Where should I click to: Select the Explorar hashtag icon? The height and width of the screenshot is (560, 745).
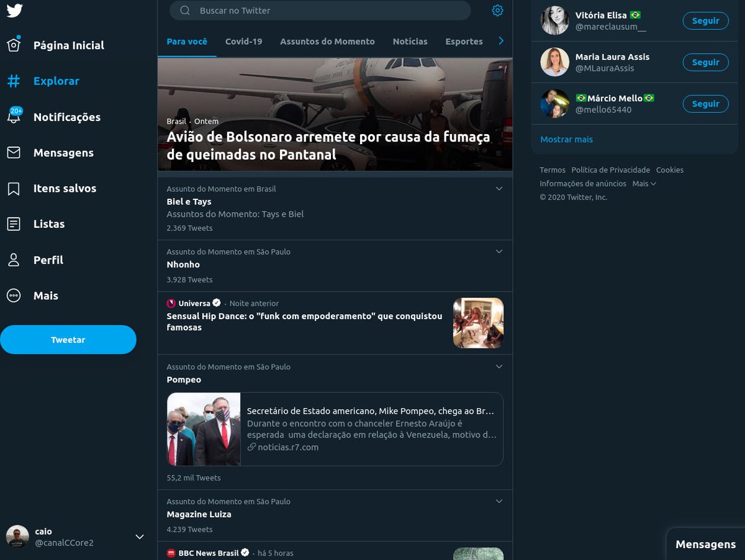(14, 81)
